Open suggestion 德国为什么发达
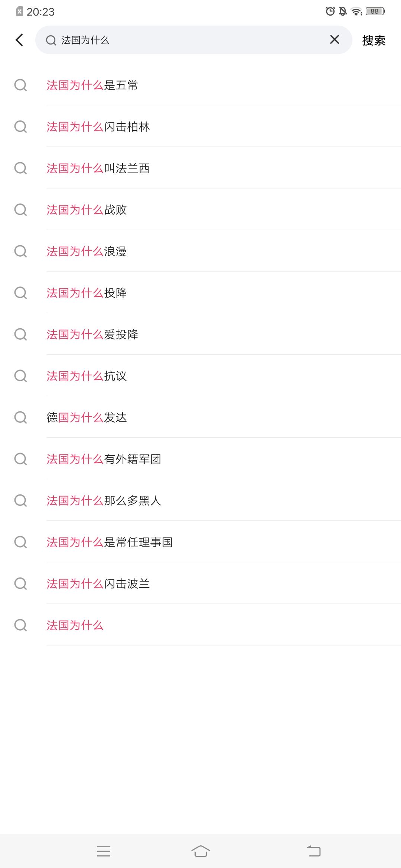This screenshot has width=401, height=868. point(87,418)
